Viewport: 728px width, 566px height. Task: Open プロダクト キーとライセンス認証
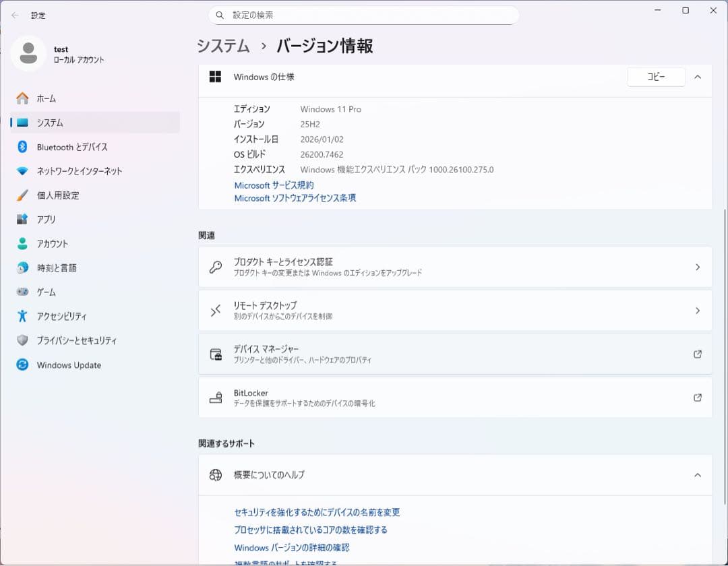coord(455,267)
